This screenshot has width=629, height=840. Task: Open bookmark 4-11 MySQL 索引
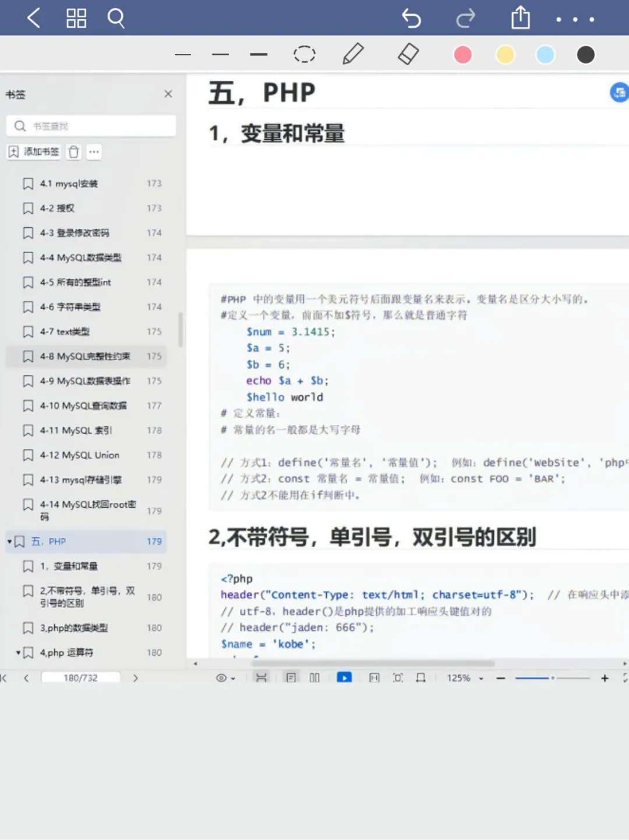tap(86, 430)
